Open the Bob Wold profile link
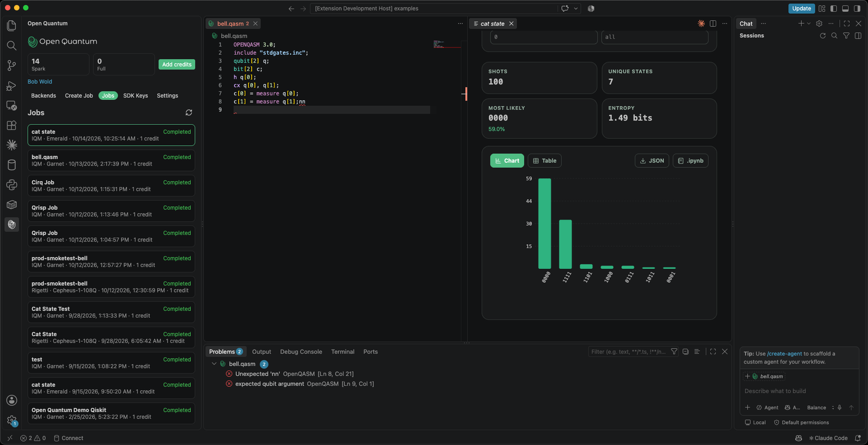The width and height of the screenshot is (868, 445). click(x=40, y=82)
